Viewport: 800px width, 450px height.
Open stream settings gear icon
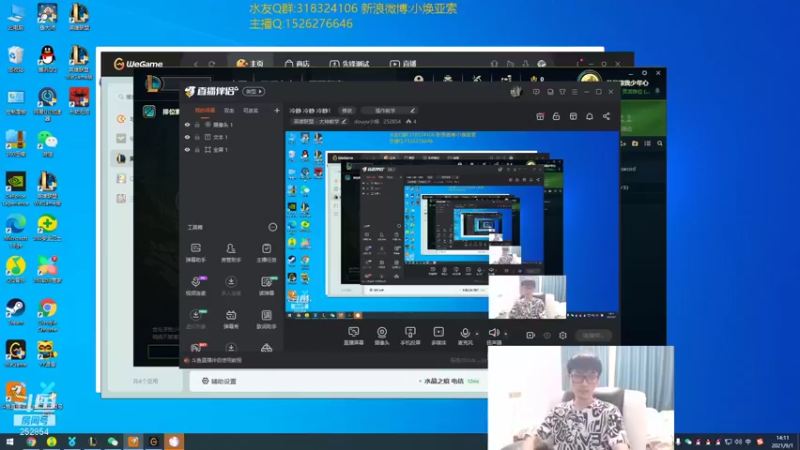(563, 335)
